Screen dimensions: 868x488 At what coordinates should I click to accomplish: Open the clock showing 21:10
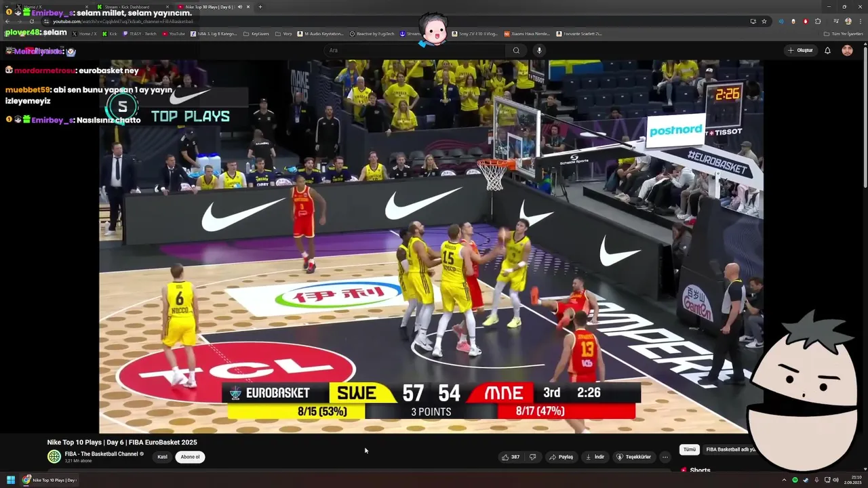[852, 480]
